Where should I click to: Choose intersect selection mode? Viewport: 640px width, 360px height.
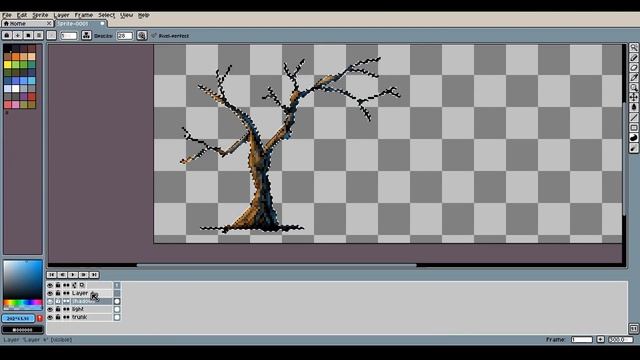[39, 36]
